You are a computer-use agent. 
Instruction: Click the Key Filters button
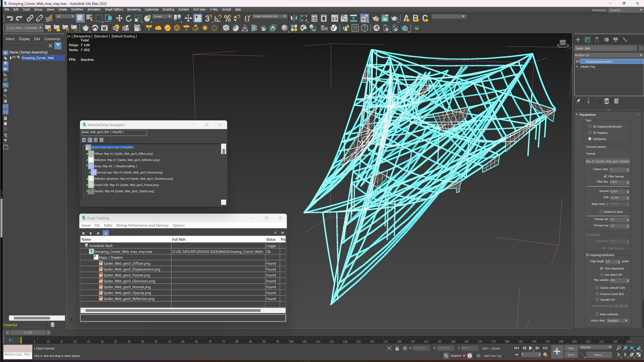click(599, 355)
